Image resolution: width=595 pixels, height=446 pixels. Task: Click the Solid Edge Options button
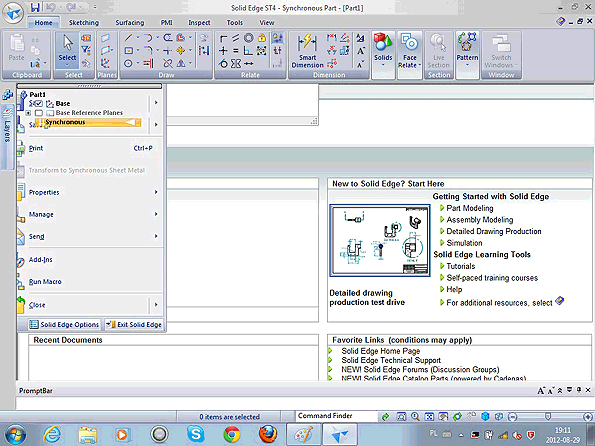(65, 325)
